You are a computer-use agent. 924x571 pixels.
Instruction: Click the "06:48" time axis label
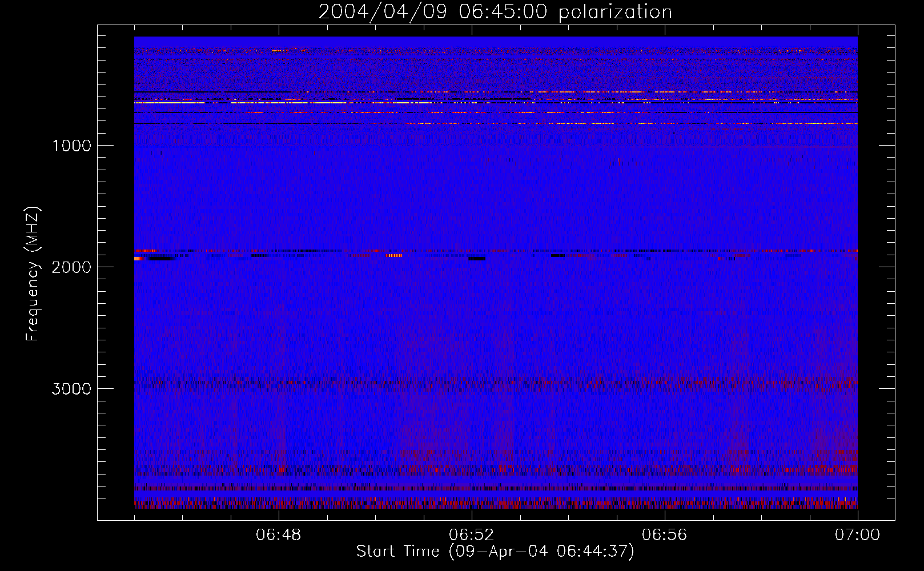(x=279, y=535)
